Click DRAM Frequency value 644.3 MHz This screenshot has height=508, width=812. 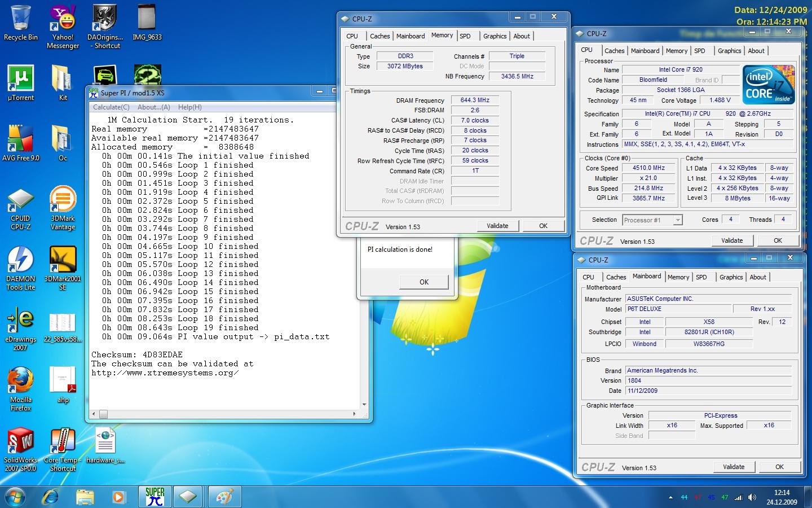click(x=475, y=100)
